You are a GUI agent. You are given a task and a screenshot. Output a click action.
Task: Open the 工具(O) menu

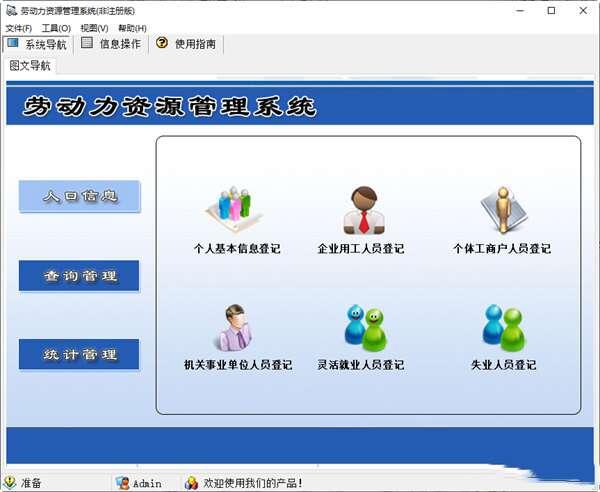click(56, 28)
